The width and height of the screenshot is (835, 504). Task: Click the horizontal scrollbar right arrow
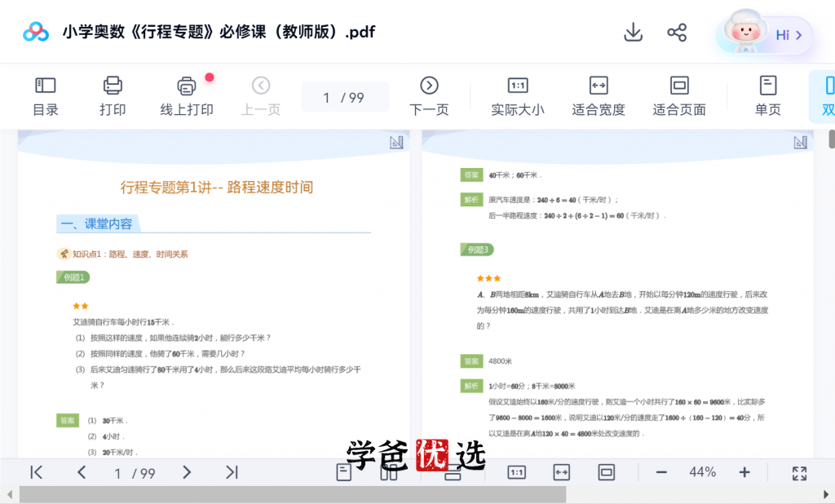point(826,494)
